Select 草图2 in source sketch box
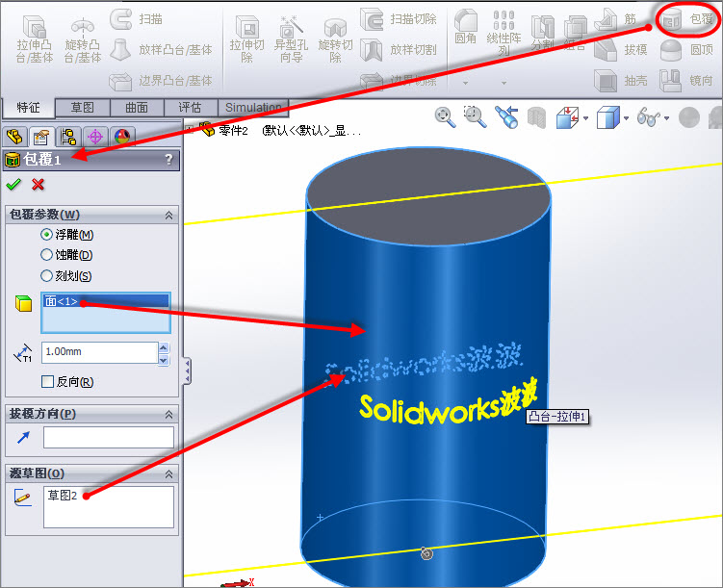Image resolution: width=723 pixels, height=588 pixels. tap(63, 496)
